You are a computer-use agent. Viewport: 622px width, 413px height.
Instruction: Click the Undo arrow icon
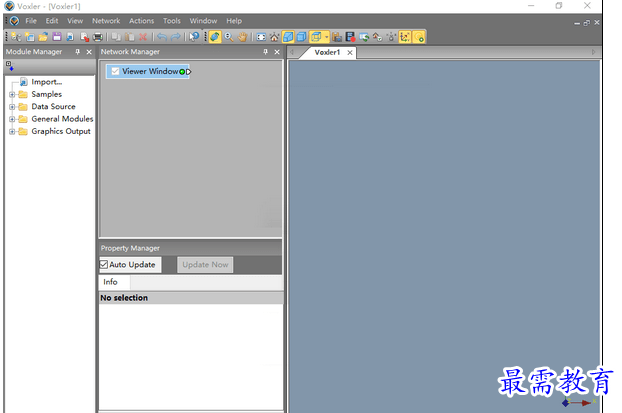tap(161, 37)
